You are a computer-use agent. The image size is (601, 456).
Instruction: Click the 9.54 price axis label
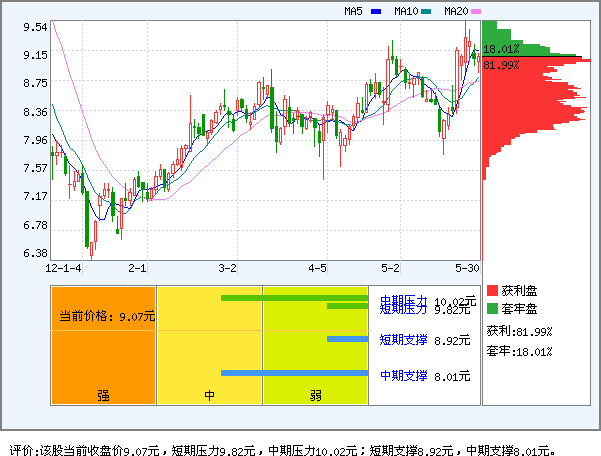click(34, 27)
